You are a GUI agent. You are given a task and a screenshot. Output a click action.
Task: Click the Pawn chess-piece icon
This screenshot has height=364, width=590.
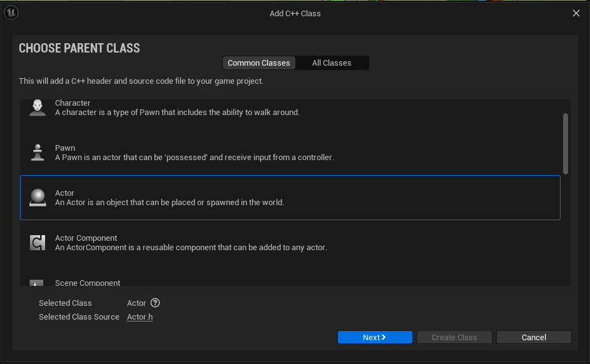click(x=38, y=153)
